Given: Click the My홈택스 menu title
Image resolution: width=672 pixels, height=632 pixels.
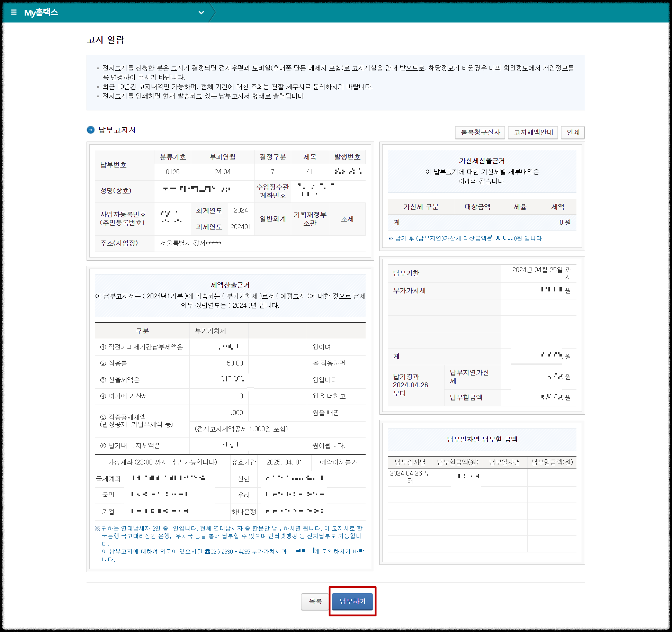Looking at the screenshot, I should pyautogui.click(x=41, y=13).
